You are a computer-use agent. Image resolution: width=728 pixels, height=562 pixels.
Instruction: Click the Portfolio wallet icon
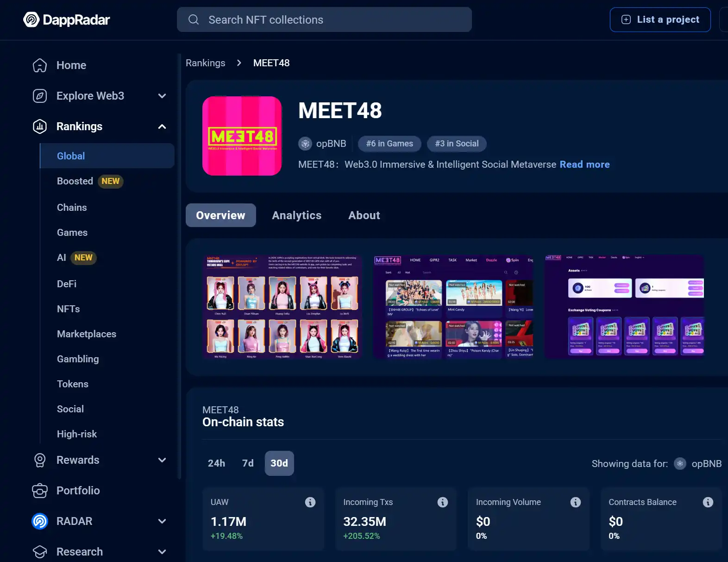point(40,491)
